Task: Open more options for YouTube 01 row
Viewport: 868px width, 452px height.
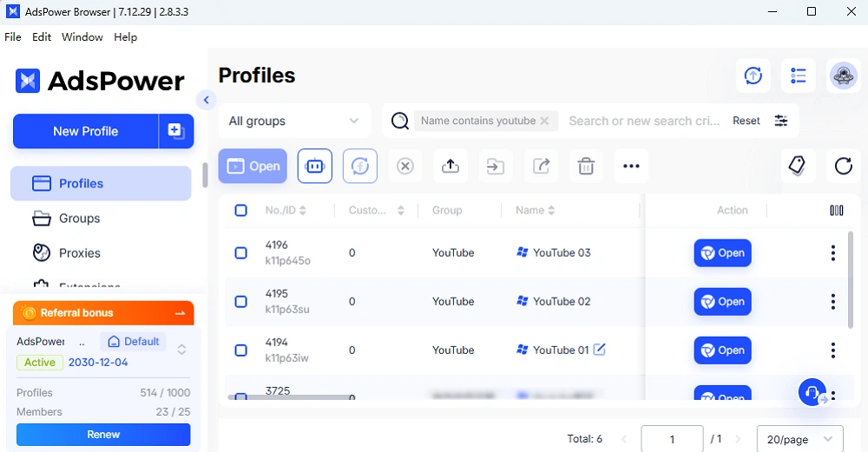Action: pos(832,350)
